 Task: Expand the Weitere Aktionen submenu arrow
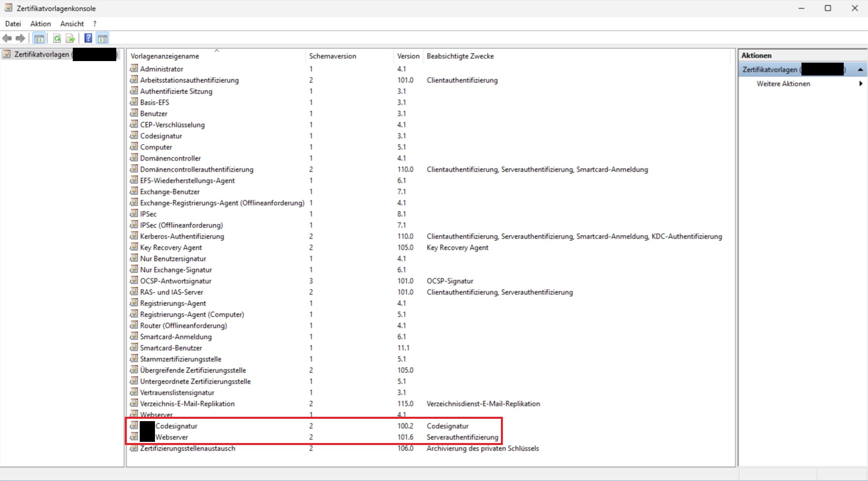click(861, 84)
